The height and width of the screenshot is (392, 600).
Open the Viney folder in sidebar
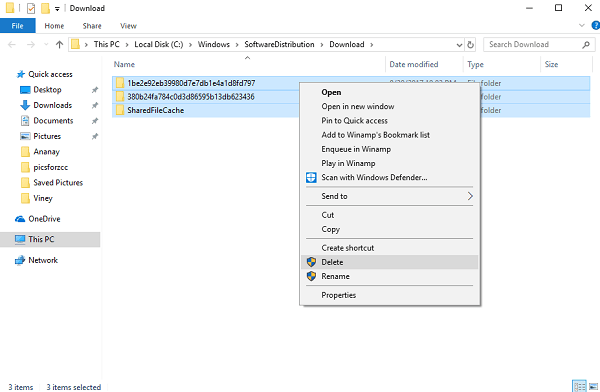[x=42, y=198]
